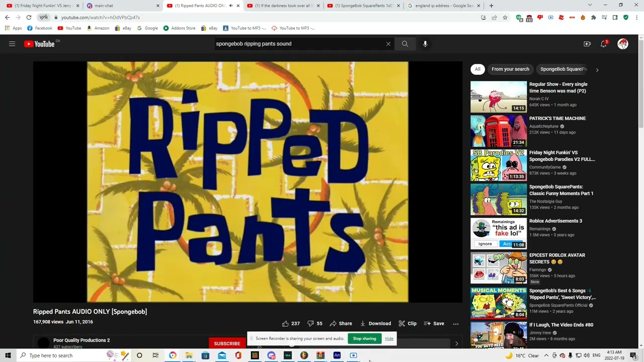This screenshot has height=362, width=644.
Task: Mute the Ripped Pants tab audio icon
Action: [x=231, y=6]
